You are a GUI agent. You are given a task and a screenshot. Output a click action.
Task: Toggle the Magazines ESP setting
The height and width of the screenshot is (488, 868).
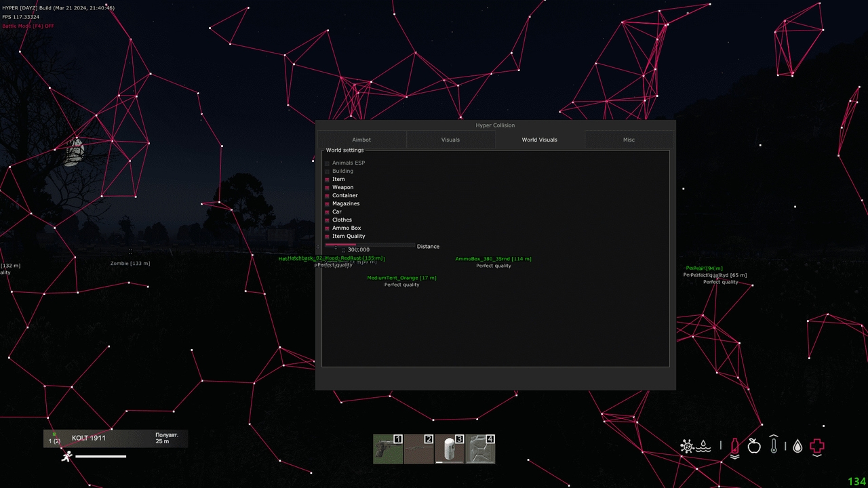pos(327,203)
